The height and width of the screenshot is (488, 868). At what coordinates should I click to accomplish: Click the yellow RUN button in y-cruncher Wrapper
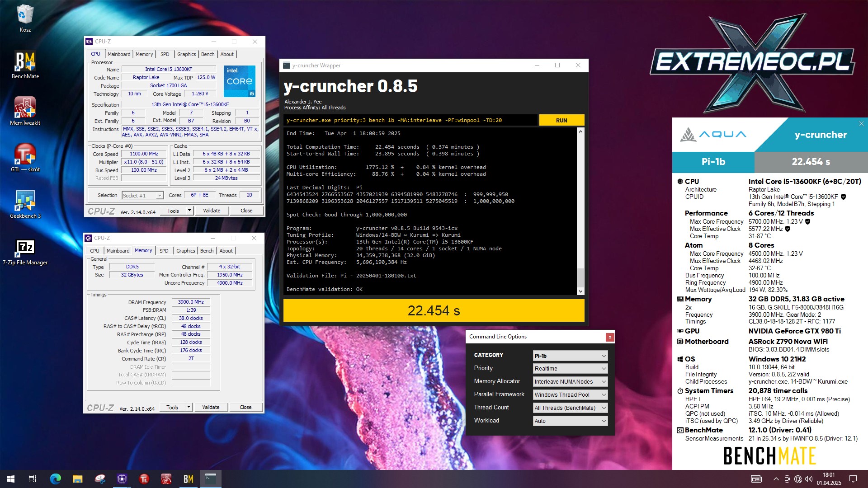(561, 120)
